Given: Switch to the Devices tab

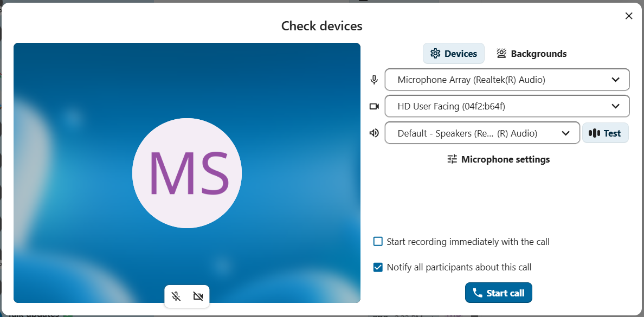Looking at the screenshot, I should point(454,54).
